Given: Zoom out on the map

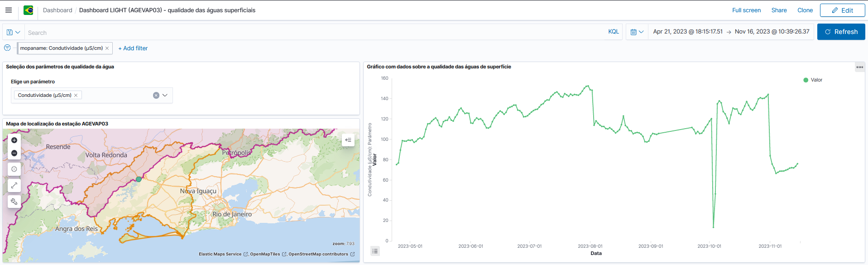Looking at the screenshot, I should coord(14,153).
